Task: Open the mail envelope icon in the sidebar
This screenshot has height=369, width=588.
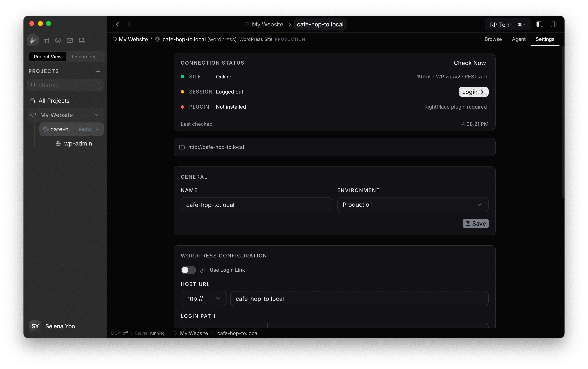Action: point(70,40)
